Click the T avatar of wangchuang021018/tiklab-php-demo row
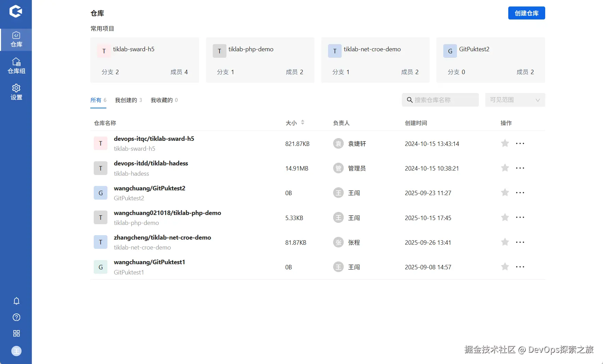The height and width of the screenshot is (364, 603). [x=101, y=217]
